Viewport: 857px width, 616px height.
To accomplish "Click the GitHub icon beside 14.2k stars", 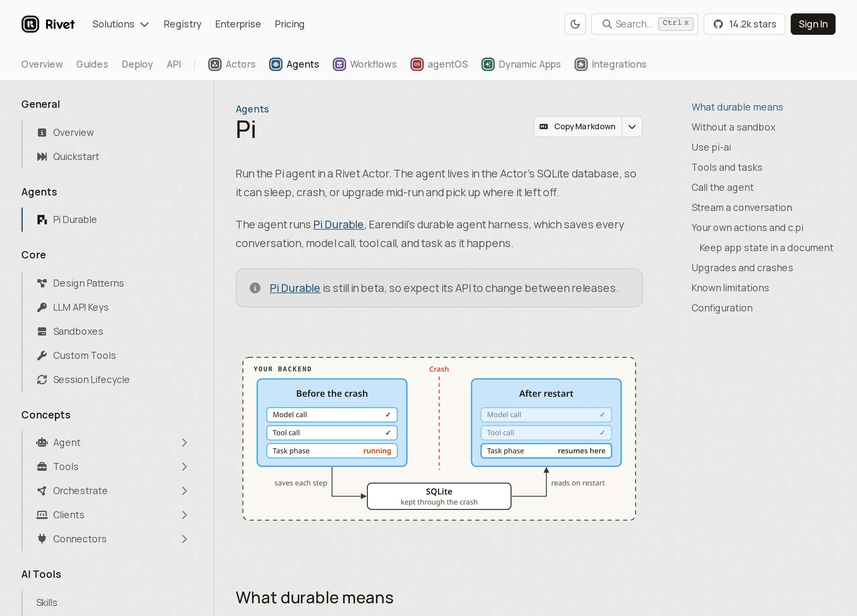I will pos(718,24).
